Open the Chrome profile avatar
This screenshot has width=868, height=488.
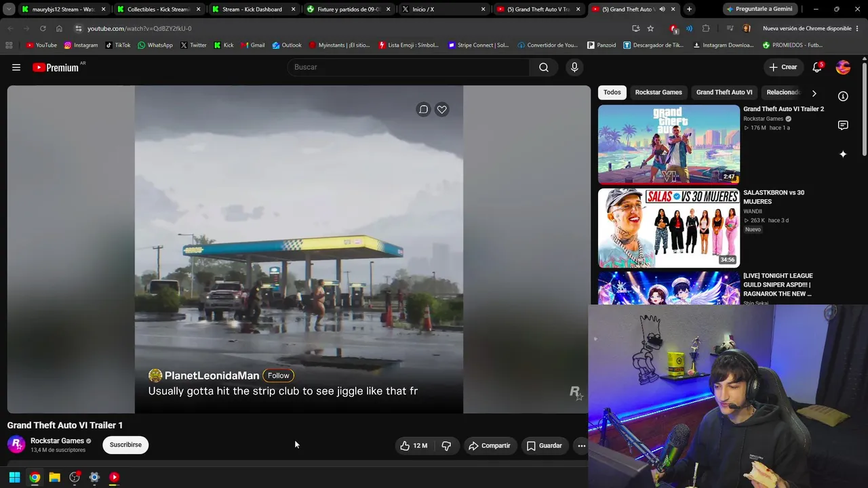click(x=747, y=28)
